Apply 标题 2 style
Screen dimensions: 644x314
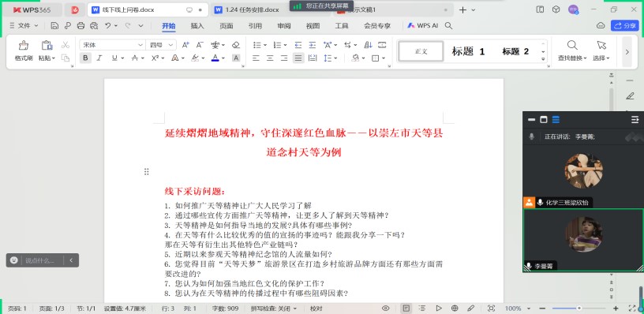[x=515, y=51]
